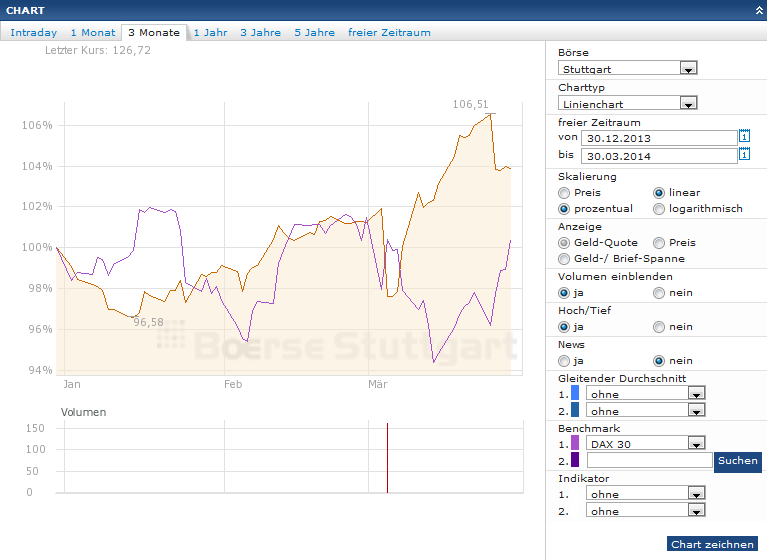Open the 'freier Zeitraum' tab
This screenshot has height=560, width=767.
[x=389, y=32]
